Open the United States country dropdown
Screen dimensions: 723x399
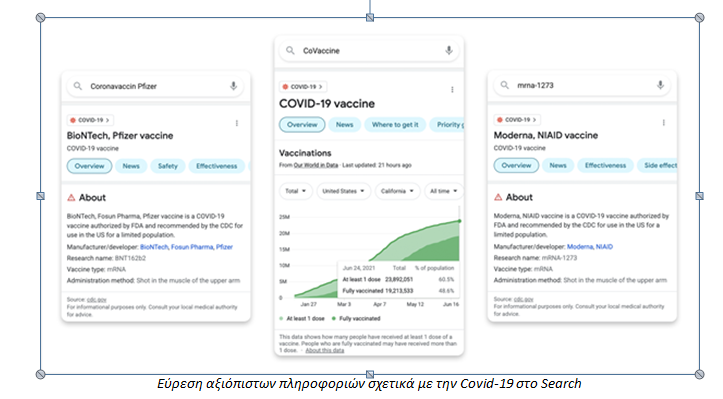(x=344, y=191)
